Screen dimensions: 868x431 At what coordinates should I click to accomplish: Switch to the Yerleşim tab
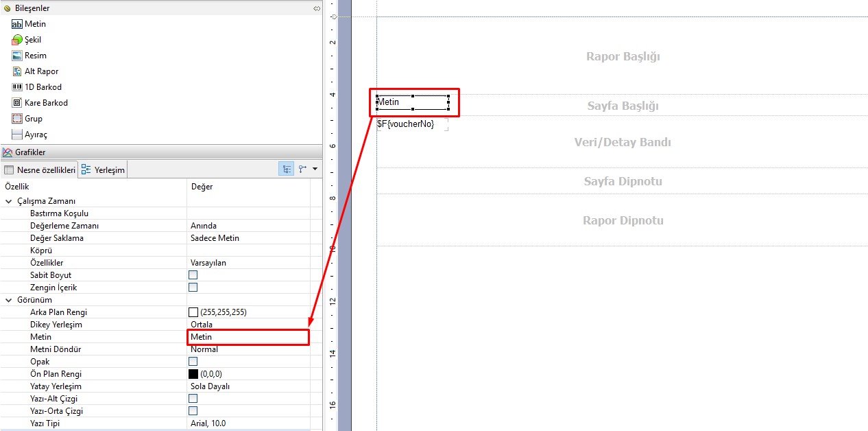104,170
